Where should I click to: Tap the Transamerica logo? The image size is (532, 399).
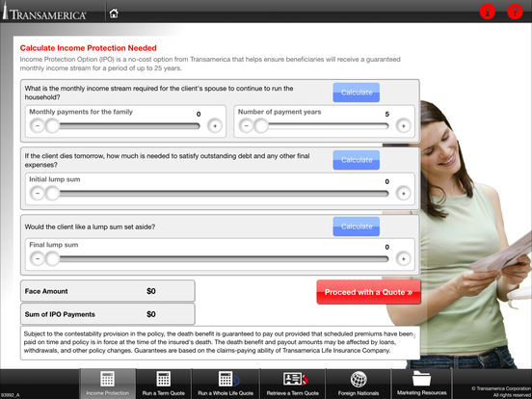click(44, 13)
